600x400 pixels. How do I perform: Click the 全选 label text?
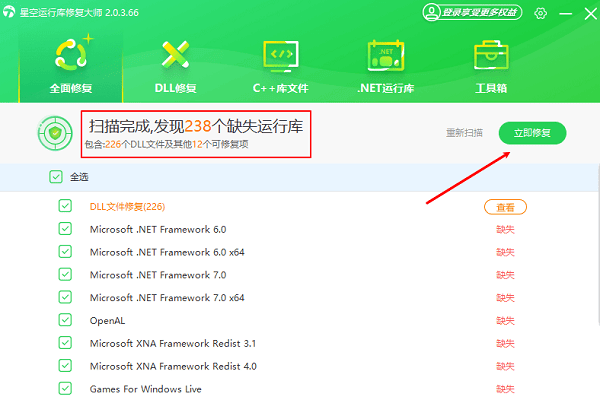point(79,177)
